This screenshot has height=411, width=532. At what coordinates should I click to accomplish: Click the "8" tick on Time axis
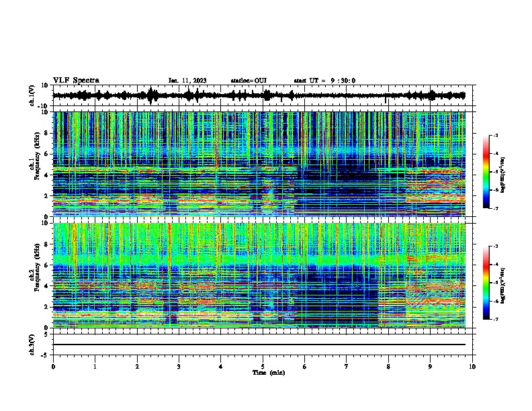tap(388, 367)
